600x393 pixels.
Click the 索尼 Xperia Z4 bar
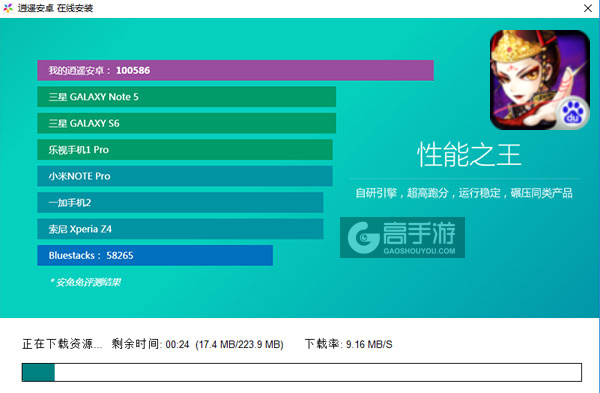point(180,229)
